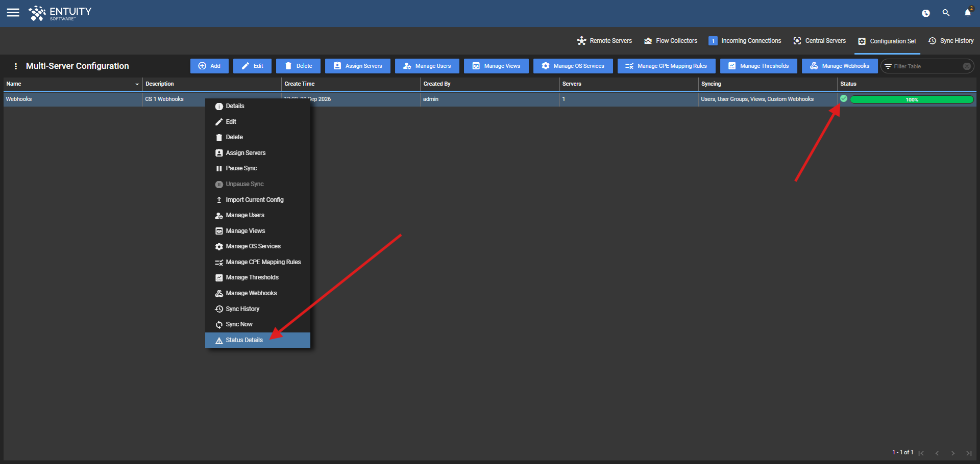980x464 pixels.
Task: Click the 100% sync progress bar
Action: coord(912,99)
